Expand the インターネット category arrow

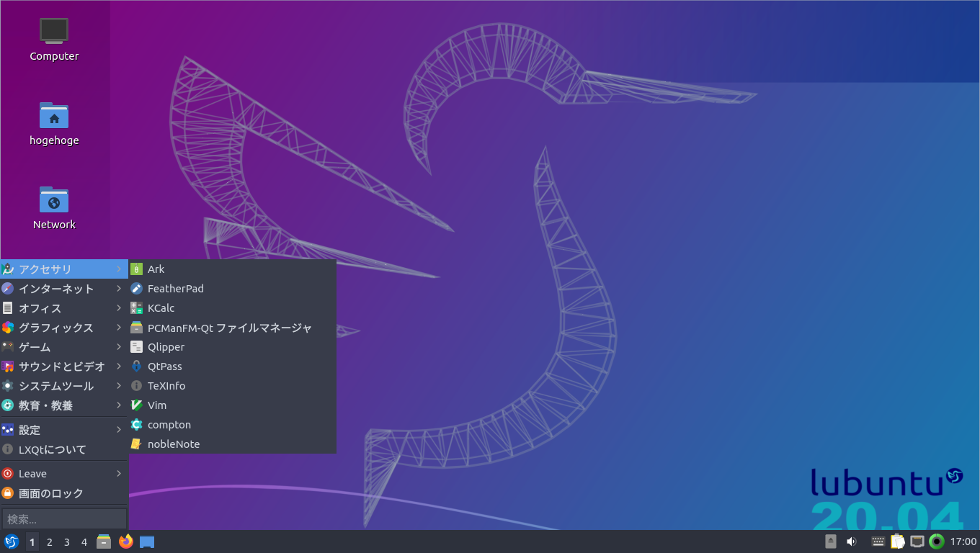click(119, 289)
